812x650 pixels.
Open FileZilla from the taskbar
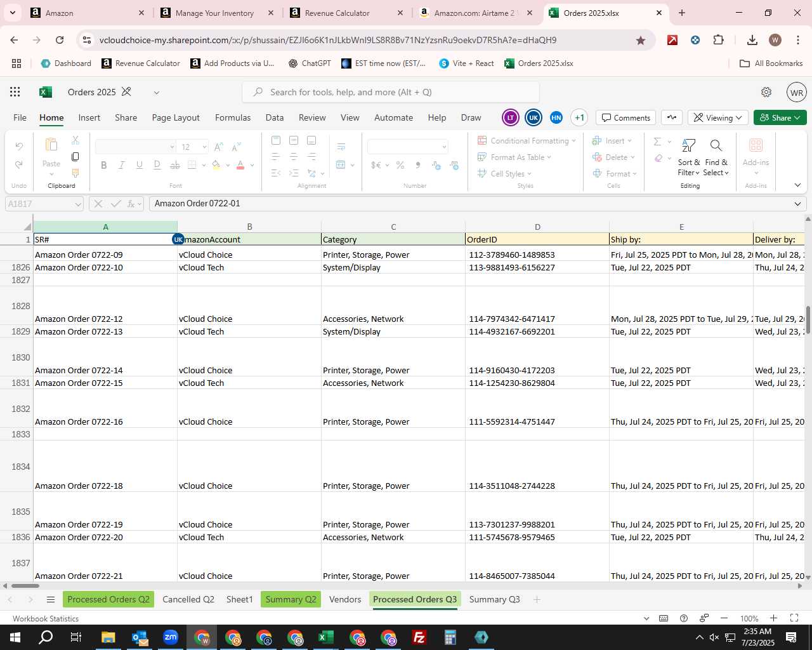419,637
